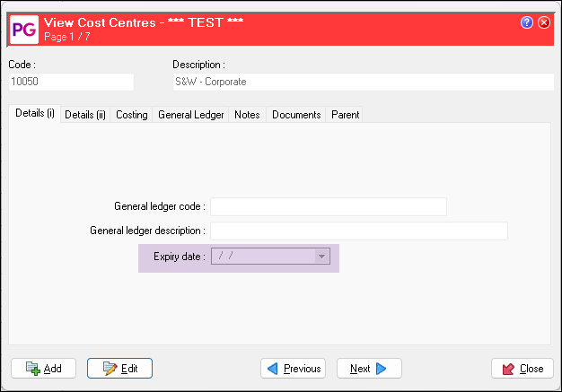Viewport: 562px width, 392px height.
Task: Expand the Expiry date dropdown arrow
Action: pos(321,257)
